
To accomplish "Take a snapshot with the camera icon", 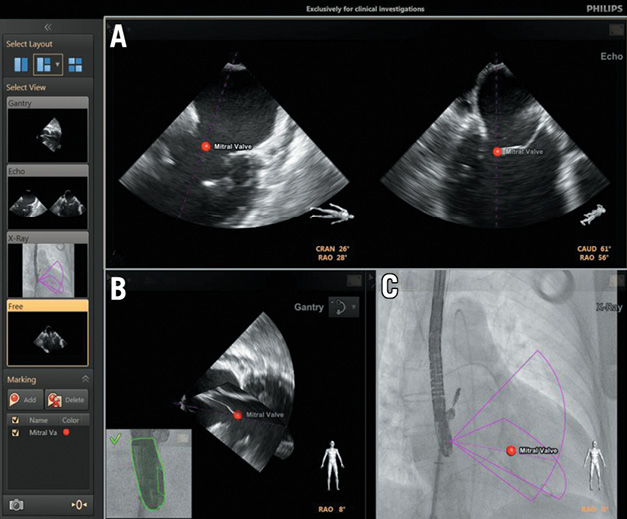I will tap(16, 504).
